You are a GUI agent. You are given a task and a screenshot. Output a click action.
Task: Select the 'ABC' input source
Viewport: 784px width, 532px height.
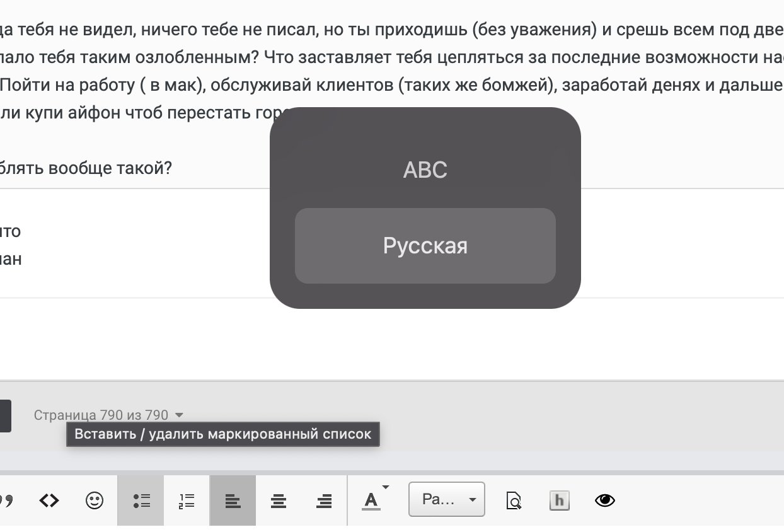(x=425, y=169)
